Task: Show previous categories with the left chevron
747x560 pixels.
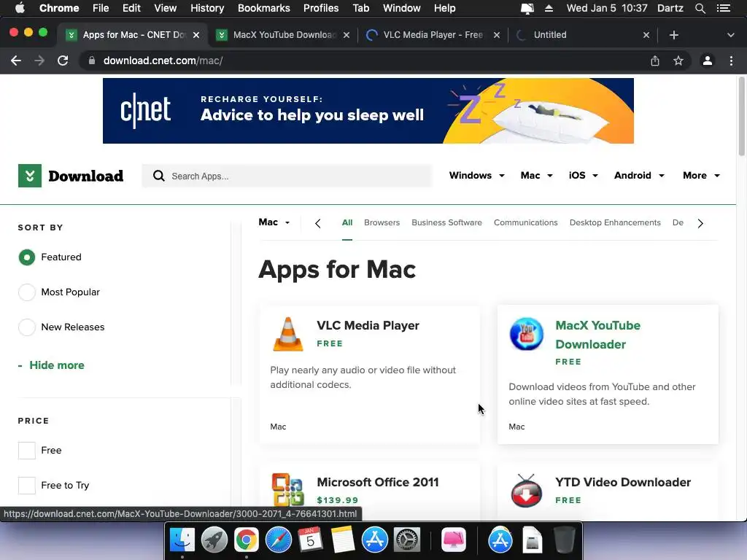Action: 318,223
